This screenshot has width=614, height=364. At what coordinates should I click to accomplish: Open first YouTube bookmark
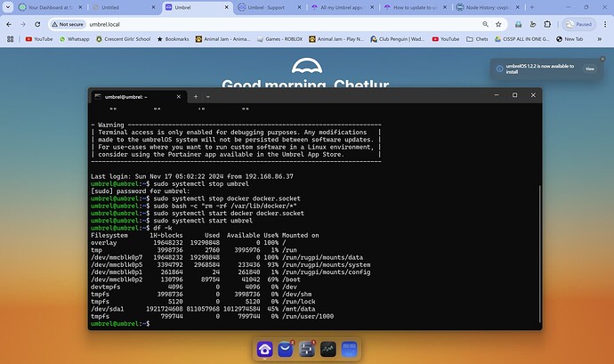(39, 39)
